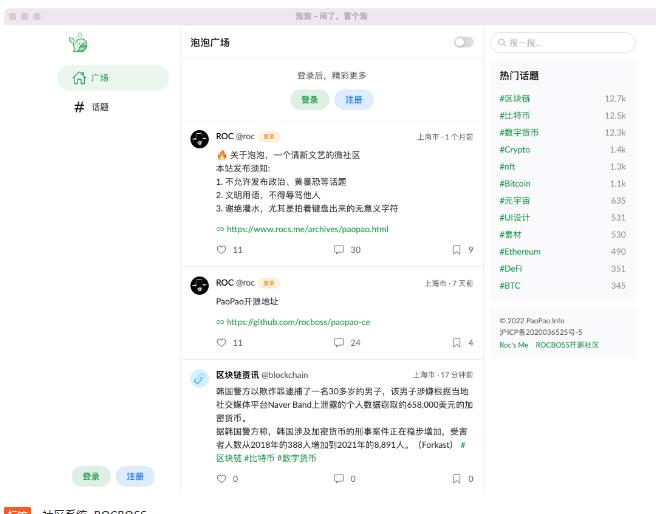This screenshot has height=514, width=656.
Task: Click the 沪ICP备 registration number text
Action: 541,332
